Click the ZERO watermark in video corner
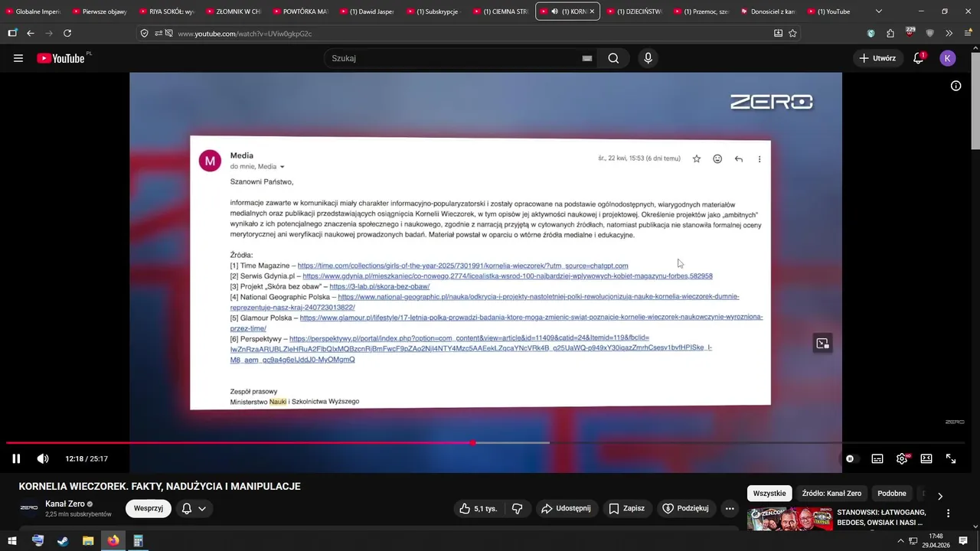The height and width of the screenshot is (551, 980). (x=955, y=422)
